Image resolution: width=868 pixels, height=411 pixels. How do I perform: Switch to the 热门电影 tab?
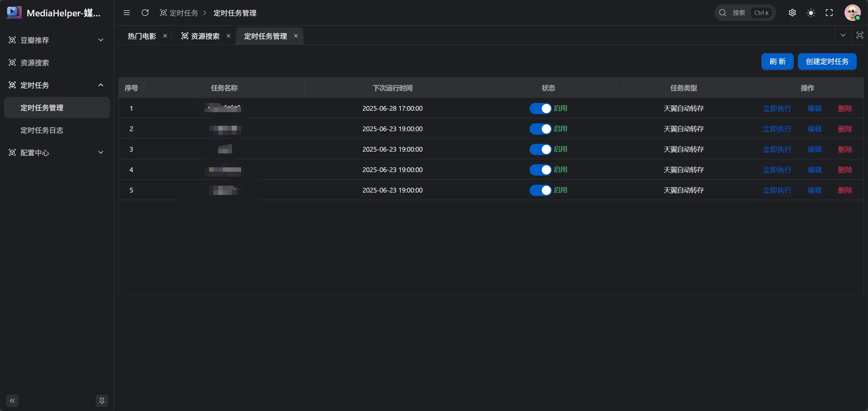[142, 36]
